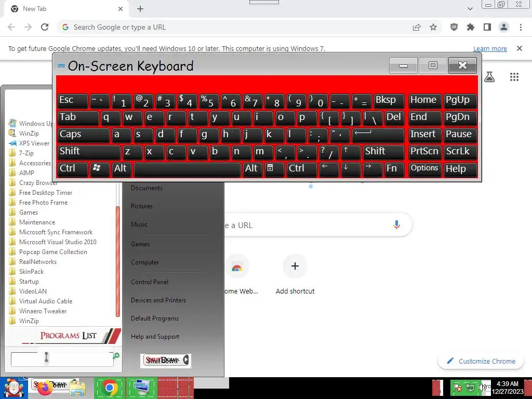Click Enter arrow key on keyboard

(x=378, y=135)
